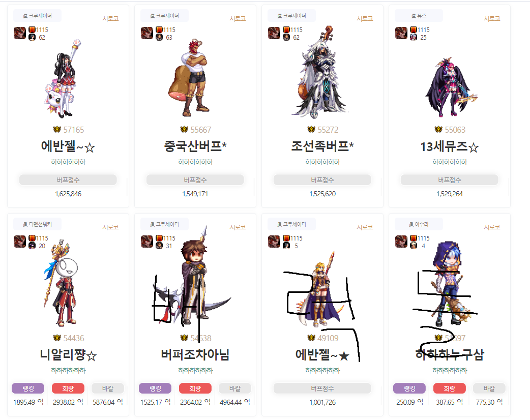Image resolution: width=530 pixels, height=420 pixels.
Task: Click the fame crown icon beside 55063
Action: click(x=438, y=130)
